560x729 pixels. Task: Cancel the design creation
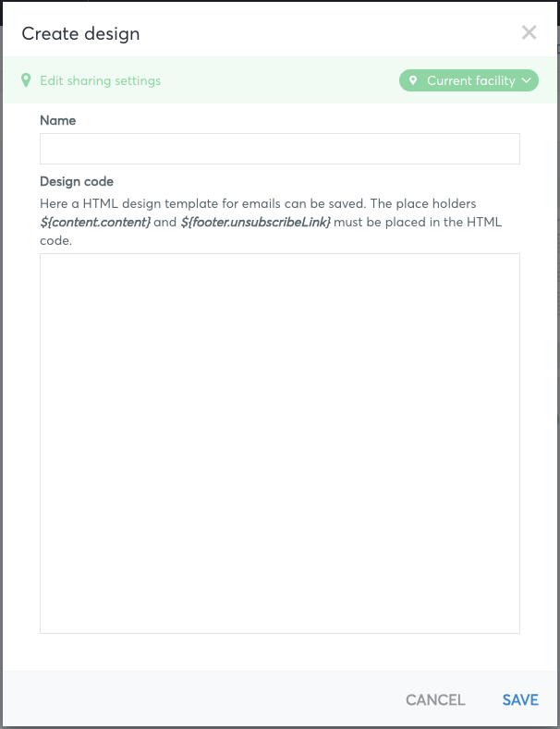435,699
